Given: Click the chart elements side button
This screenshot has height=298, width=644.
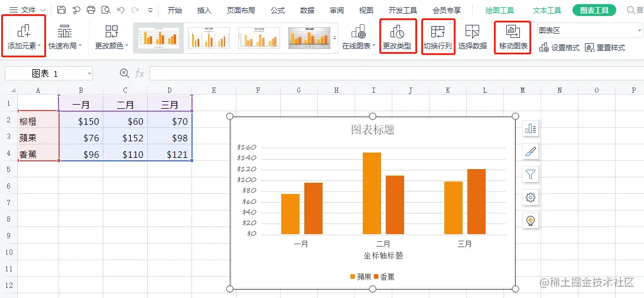Looking at the screenshot, I should click(531, 129).
